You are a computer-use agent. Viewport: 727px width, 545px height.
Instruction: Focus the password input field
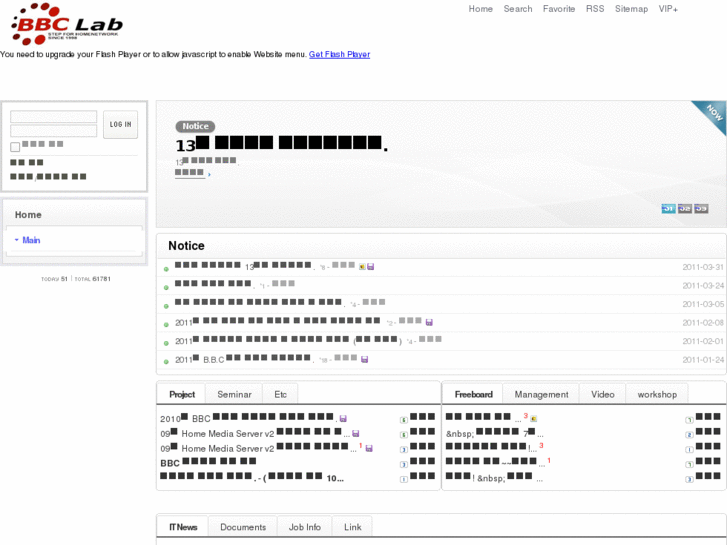(53, 130)
